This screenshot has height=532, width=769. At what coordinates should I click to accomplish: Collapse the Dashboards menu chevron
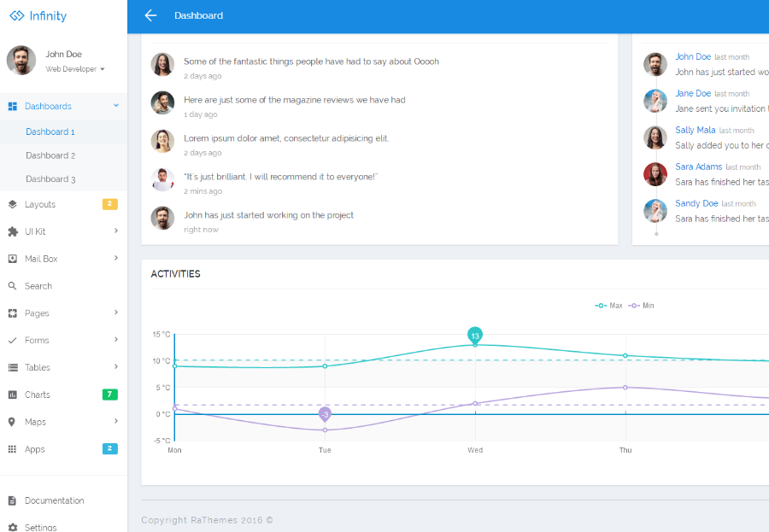(116, 105)
